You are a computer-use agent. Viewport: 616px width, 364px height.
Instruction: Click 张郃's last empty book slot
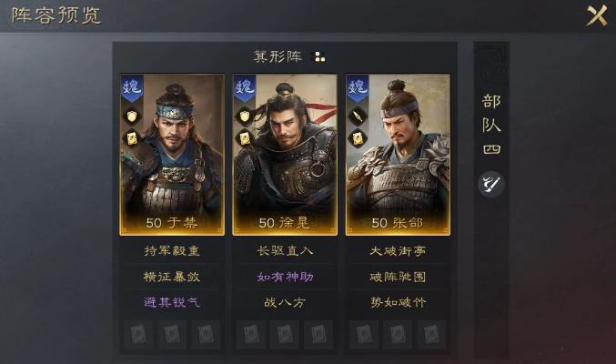(431, 335)
